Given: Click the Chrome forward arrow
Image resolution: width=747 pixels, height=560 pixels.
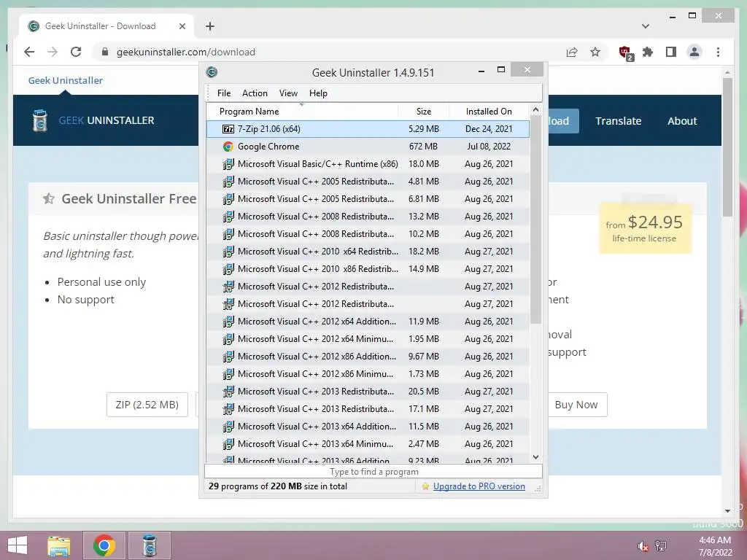Looking at the screenshot, I should coord(53,52).
